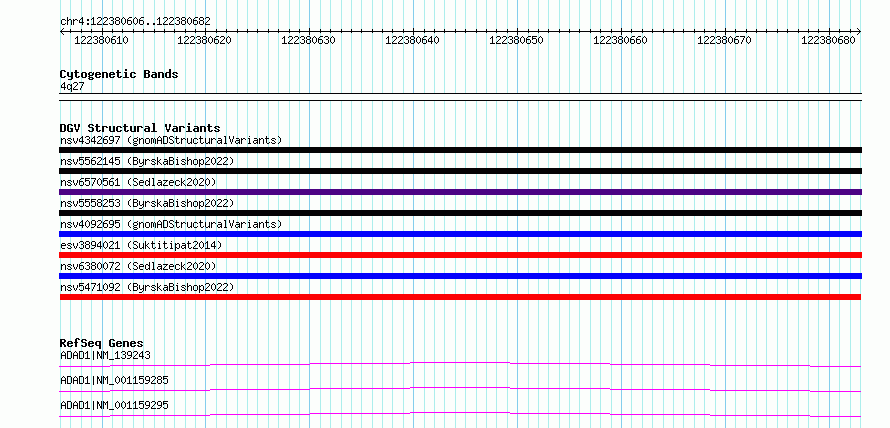
Task: Open the DGV Structural Variants track title
Action: point(140,128)
